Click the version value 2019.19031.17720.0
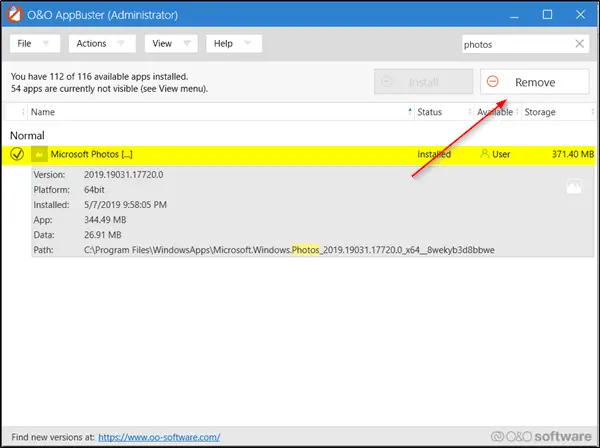The image size is (600, 448). pyautogui.click(x=124, y=175)
